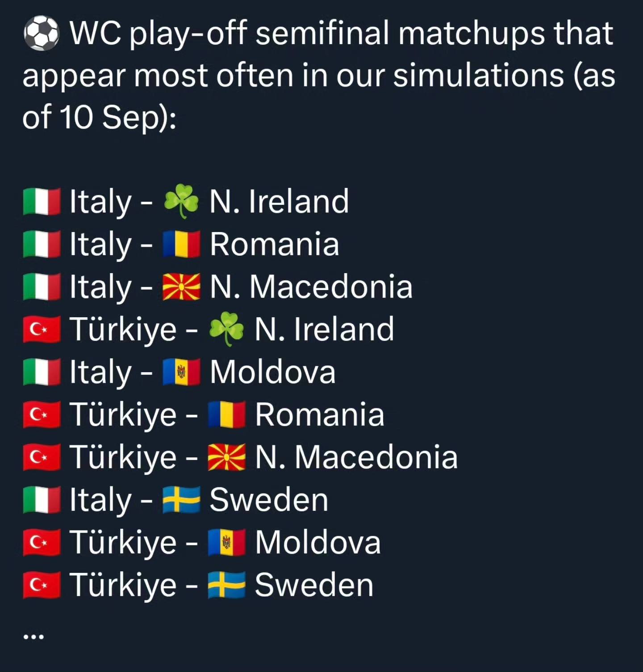Click the Sweden flag in the Türkiye – Sweden row

226,585
